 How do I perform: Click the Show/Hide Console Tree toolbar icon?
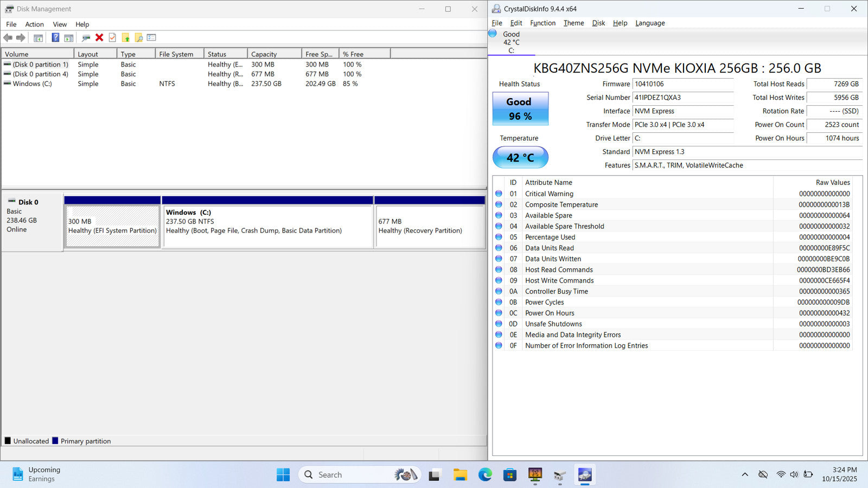[x=38, y=38]
